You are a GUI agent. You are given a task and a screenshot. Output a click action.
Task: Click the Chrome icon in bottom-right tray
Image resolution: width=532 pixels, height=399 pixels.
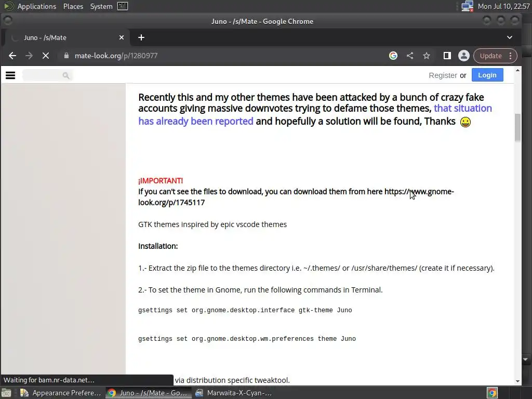pos(493,393)
